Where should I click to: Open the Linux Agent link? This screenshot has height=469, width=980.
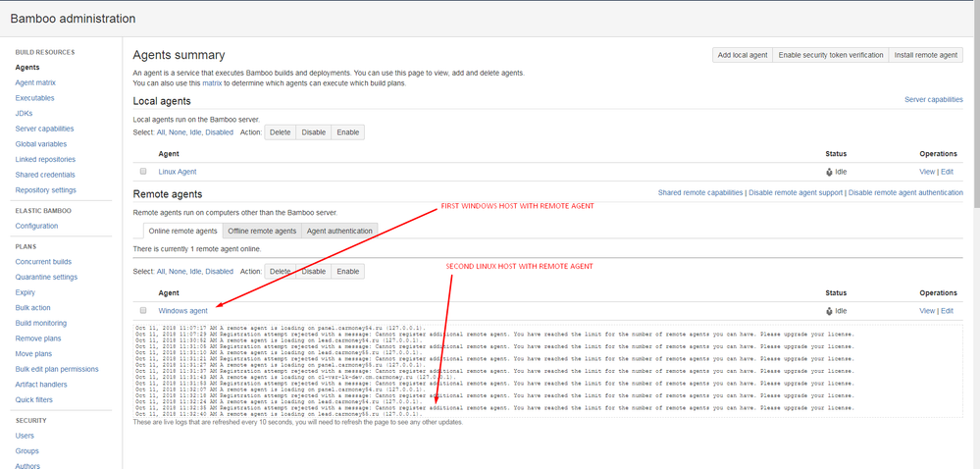[x=178, y=172]
